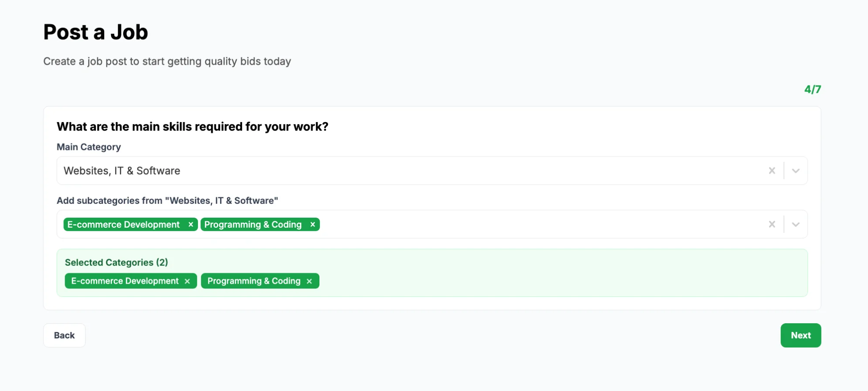The image size is (868, 391).
Task: Click the subcategories input field
Action: pyautogui.click(x=521, y=224)
